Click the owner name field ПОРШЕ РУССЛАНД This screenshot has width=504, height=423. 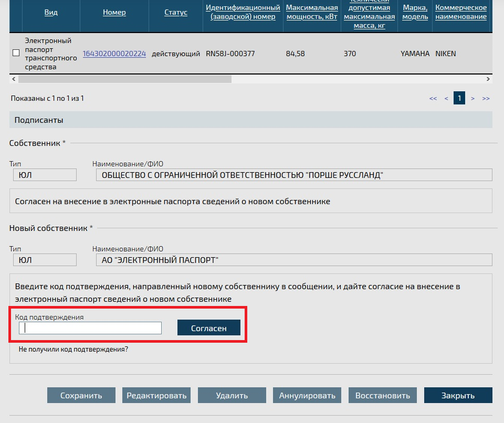[294, 175]
